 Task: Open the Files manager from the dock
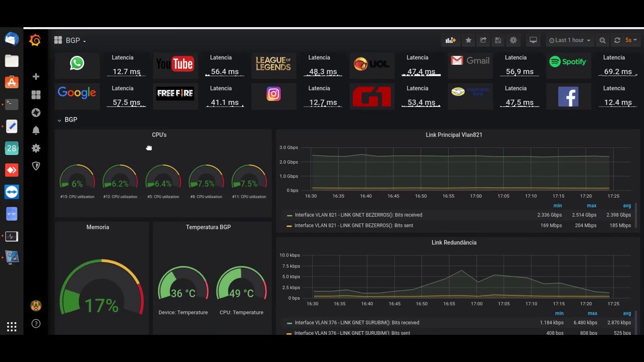click(12, 61)
